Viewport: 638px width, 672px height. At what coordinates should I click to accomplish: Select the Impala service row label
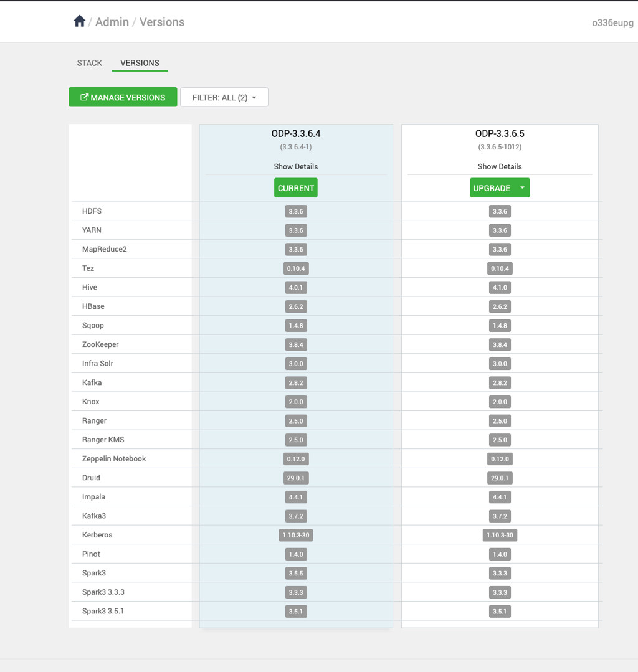tap(93, 497)
